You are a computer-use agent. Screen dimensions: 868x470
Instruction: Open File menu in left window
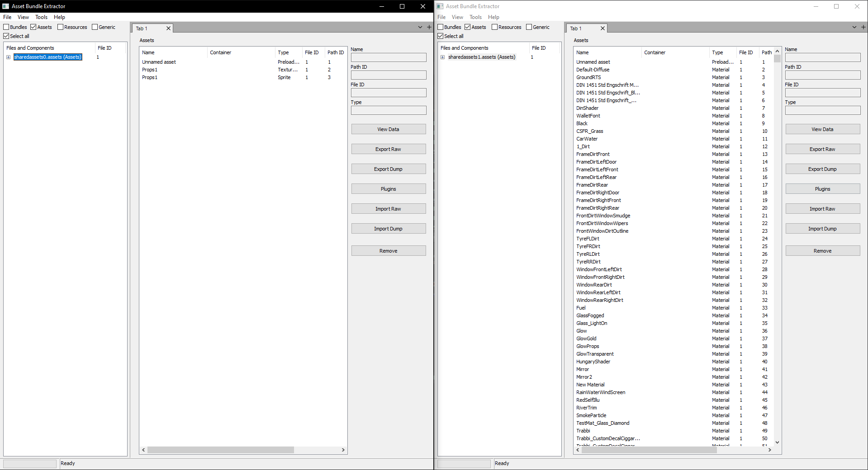[x=7, y=17]
